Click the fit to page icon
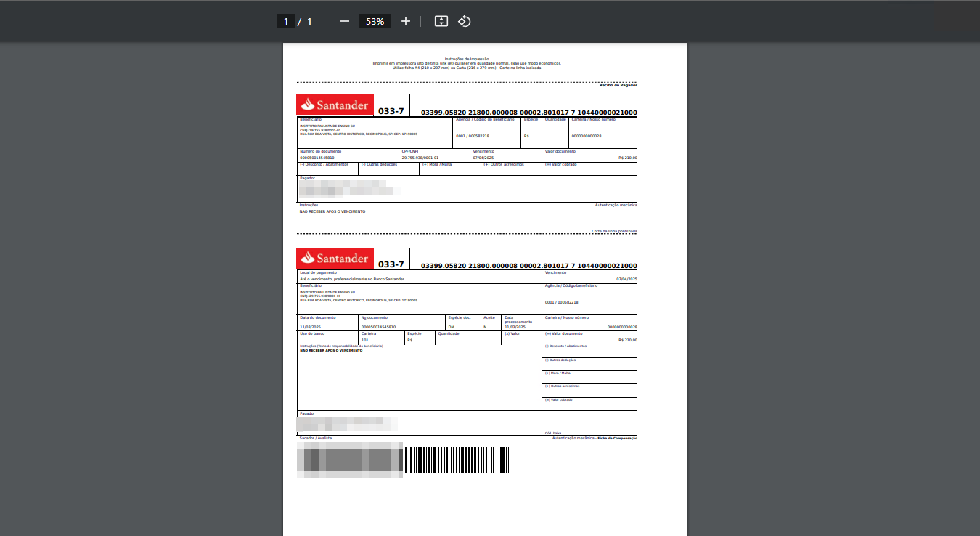Viewport: 980px width, 536px height. [x=441, y=21]
